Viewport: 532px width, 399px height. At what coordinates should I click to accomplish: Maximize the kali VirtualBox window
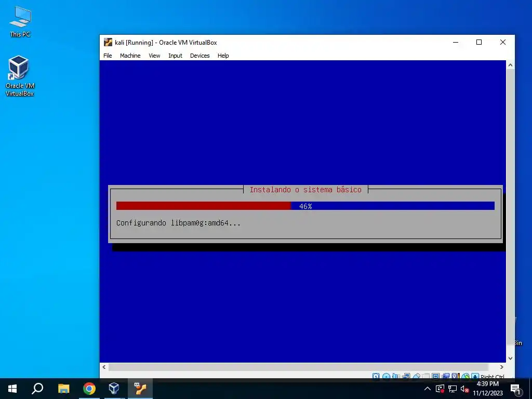pyautogui.click(x=479, y=42)
